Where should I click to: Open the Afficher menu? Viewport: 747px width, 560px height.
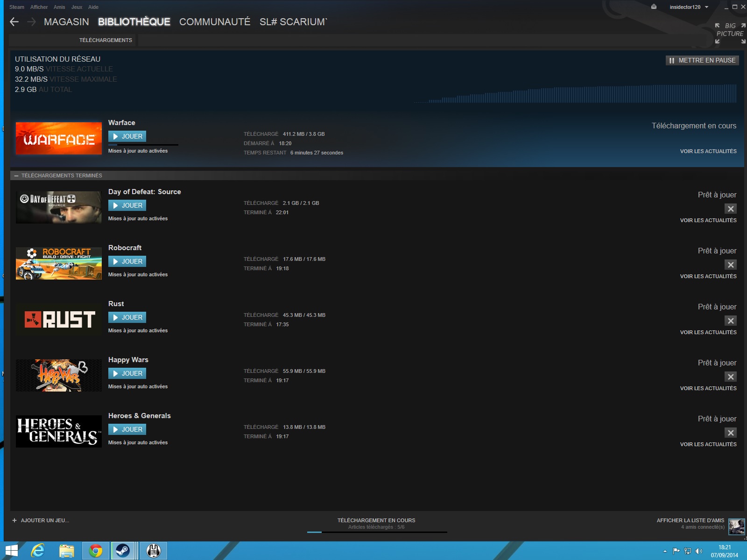[x=39, y=7]
